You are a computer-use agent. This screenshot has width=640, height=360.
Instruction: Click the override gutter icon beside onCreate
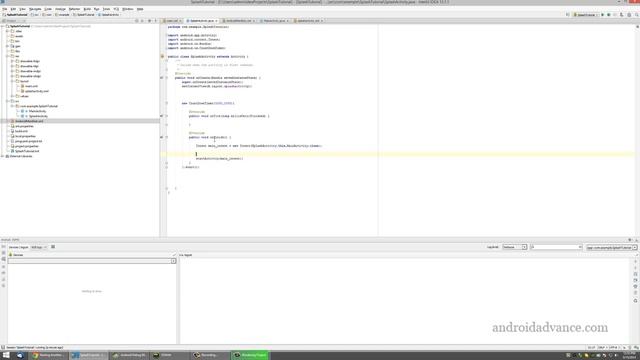click(162, 78)
